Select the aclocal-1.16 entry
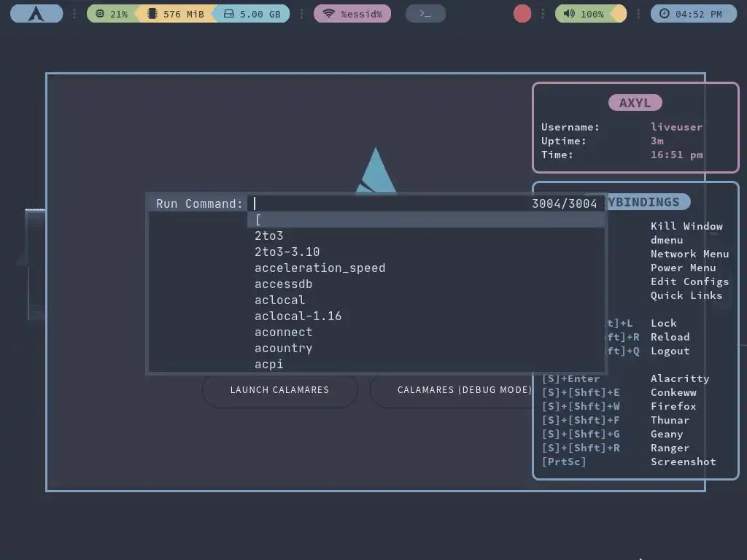Screen dimensions: 747x560 tap(426, 316)
